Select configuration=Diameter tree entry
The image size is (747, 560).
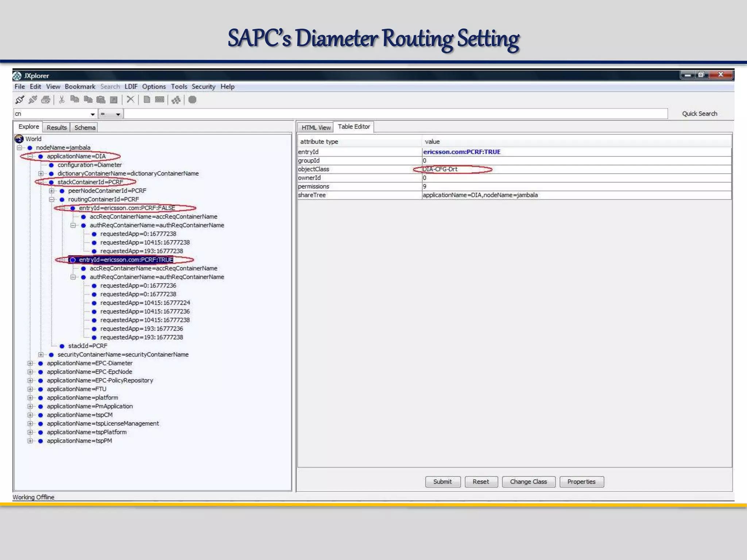89,165
